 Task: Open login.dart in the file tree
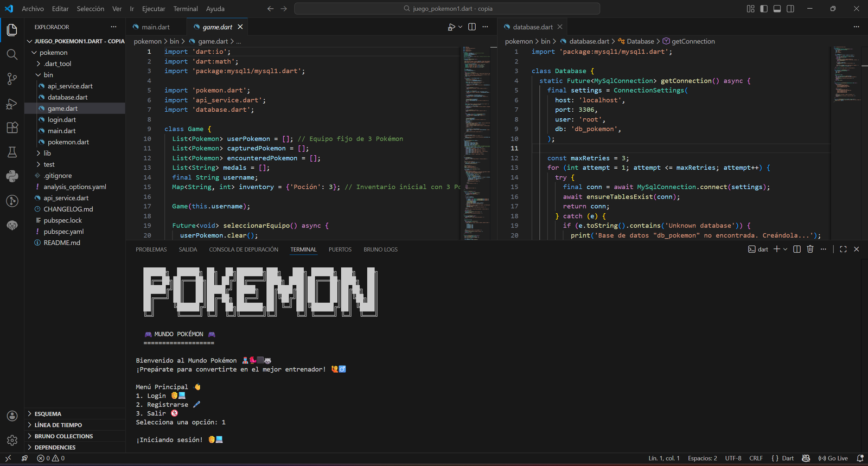click(75, 119)
